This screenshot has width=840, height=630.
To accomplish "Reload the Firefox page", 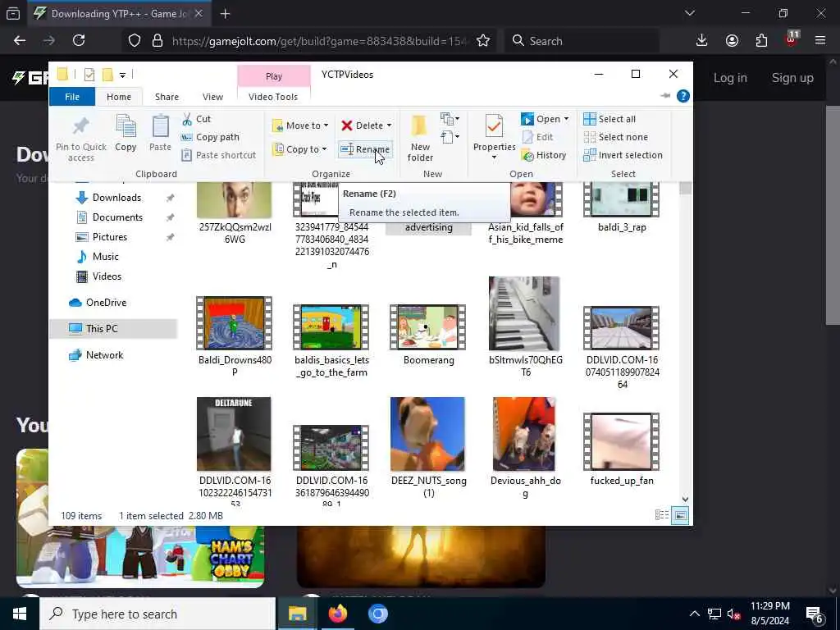I will [x=79, y=41].
